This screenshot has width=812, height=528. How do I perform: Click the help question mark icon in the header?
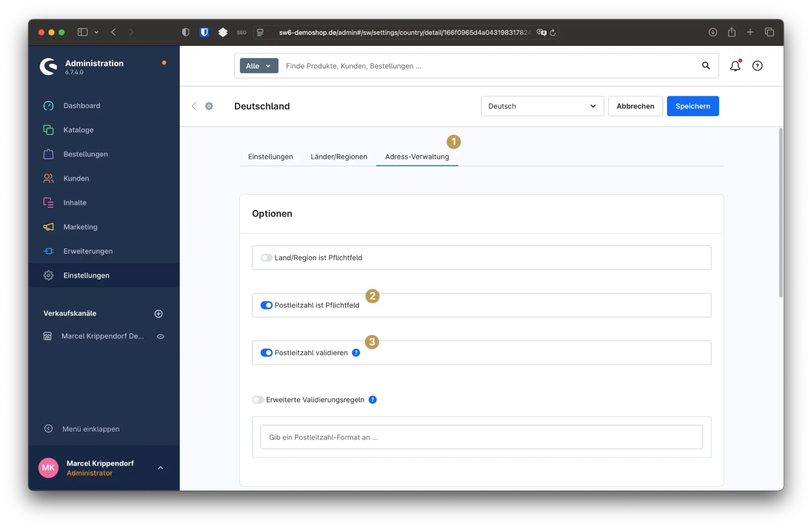tap(757, 66)
